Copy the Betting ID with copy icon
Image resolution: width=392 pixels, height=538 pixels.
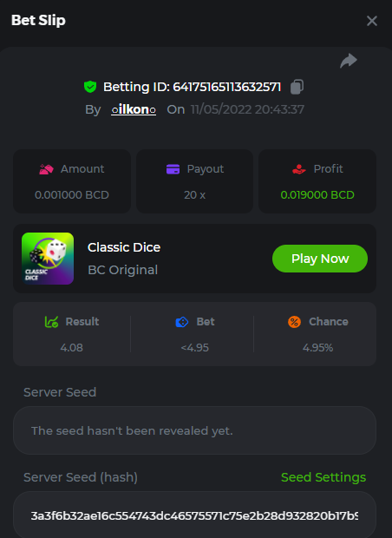297,87
